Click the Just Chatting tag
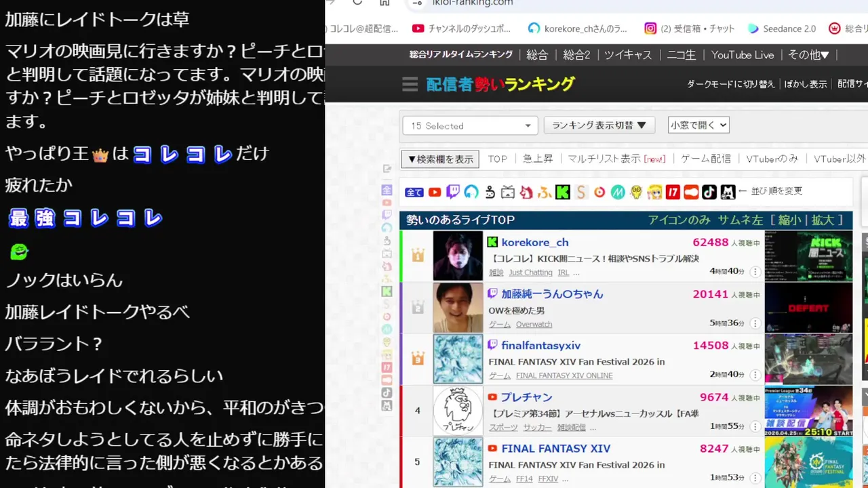Image resolution: width=868 pixels, height=488 pixels. click(x=530, y=272)
